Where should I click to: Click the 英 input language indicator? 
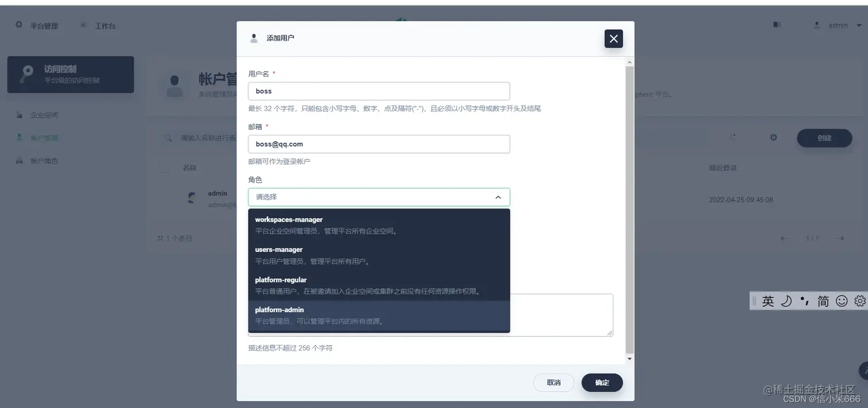pyautogui.click(x=768, y=301)
